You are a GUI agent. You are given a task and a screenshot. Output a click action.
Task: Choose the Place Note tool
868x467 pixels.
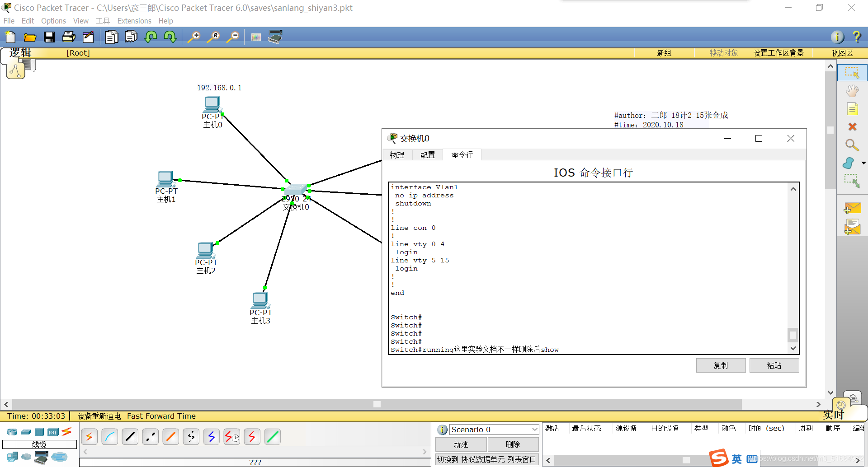point(852,109)
